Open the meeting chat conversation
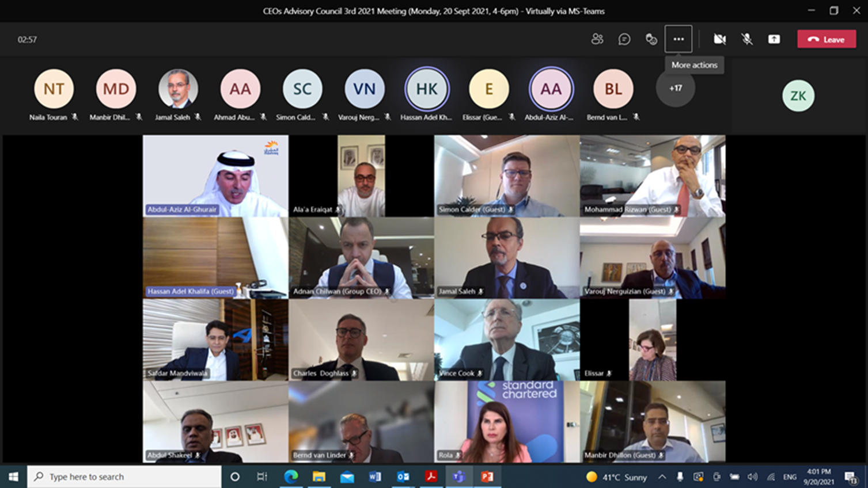 click(x=624, y=39)
